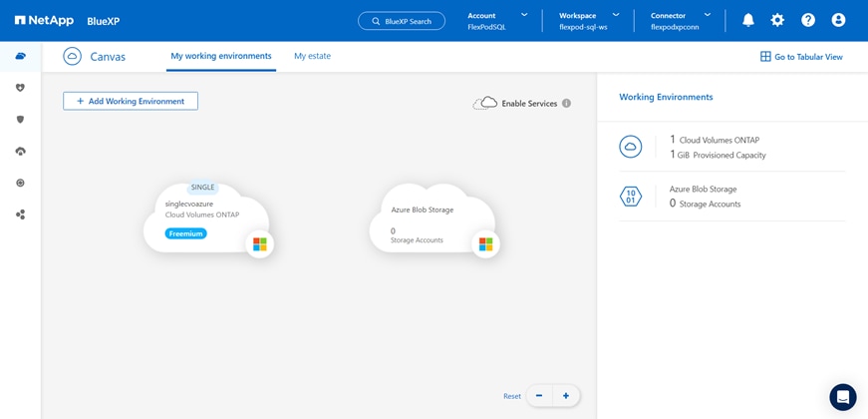Select the singlecvoazure working environment cloud
The width and height of the screenshot is (868, 419).
(x=206, y=218)
